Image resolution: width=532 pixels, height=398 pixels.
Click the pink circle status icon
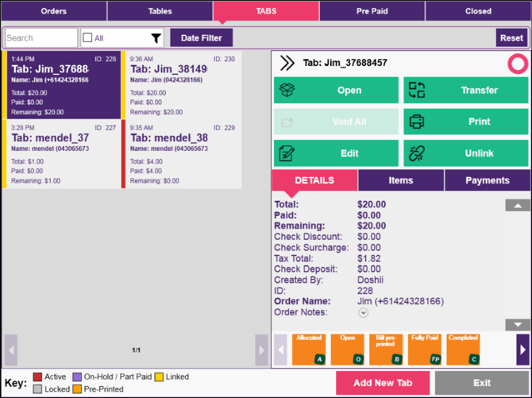click(x=518, y=64)
